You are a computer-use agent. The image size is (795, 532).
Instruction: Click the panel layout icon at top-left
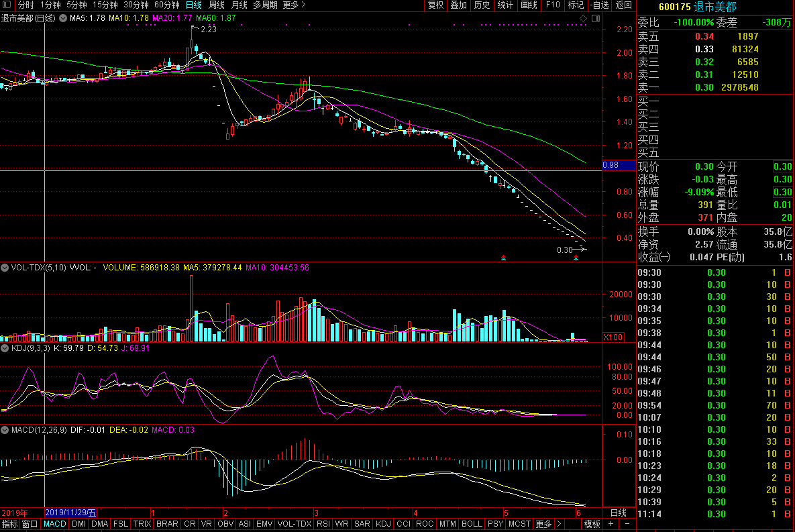(7, 5)
